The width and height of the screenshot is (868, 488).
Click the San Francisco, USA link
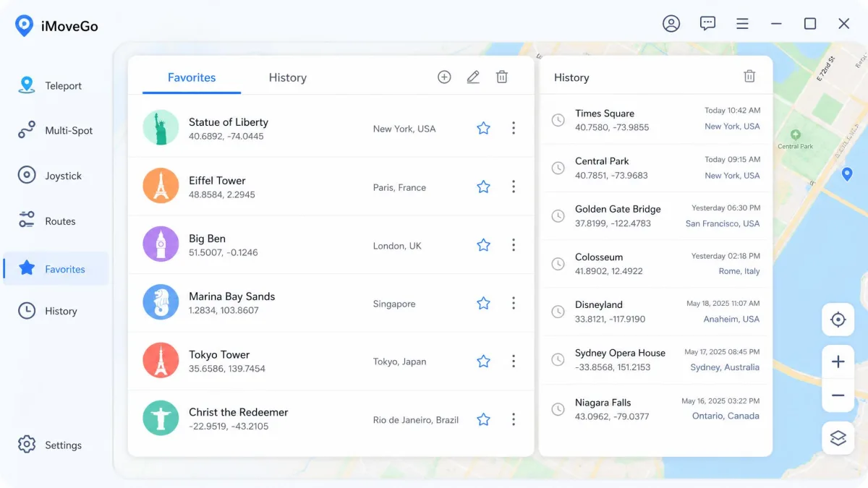coord(723,223)
